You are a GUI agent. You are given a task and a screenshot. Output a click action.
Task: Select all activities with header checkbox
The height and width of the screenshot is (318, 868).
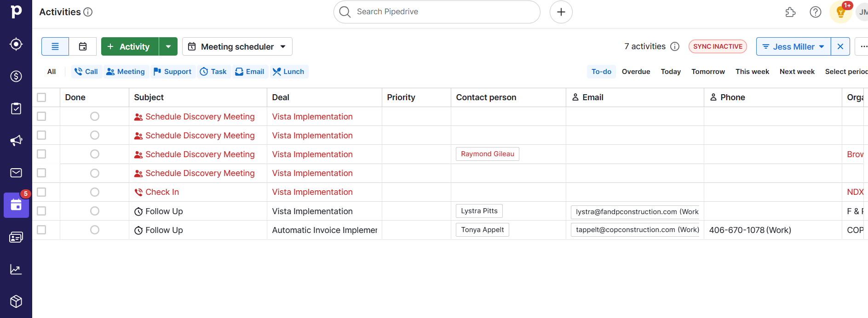click(41, 97)
